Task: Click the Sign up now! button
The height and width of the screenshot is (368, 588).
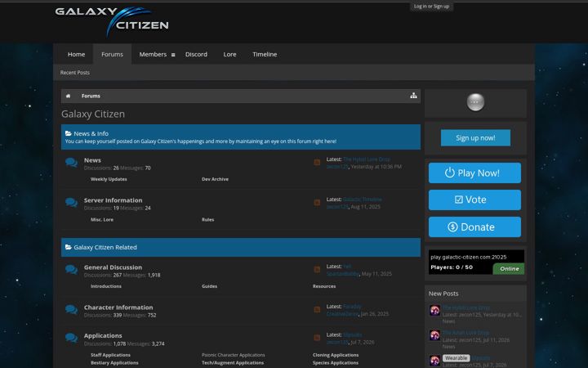Action: click(x=475, y=138)
